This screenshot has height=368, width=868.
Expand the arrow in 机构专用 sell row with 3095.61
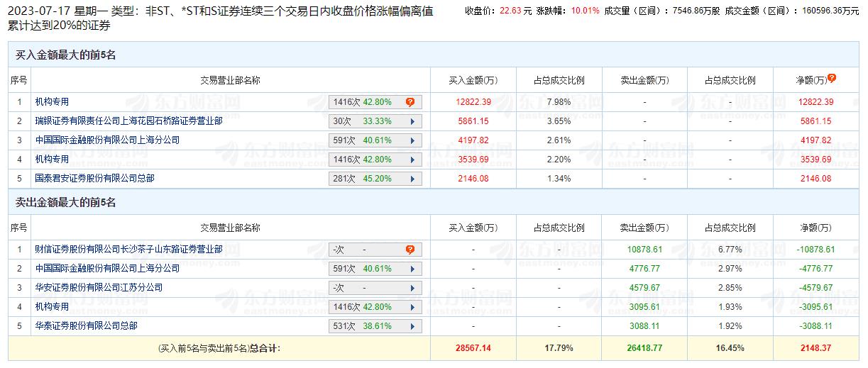(x=412, y=307)
